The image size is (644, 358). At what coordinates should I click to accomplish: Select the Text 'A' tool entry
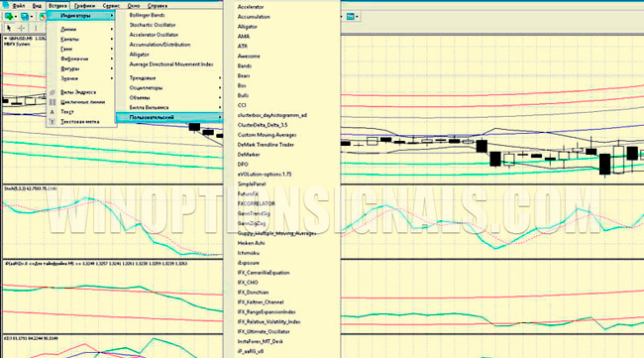coord(53,112)
